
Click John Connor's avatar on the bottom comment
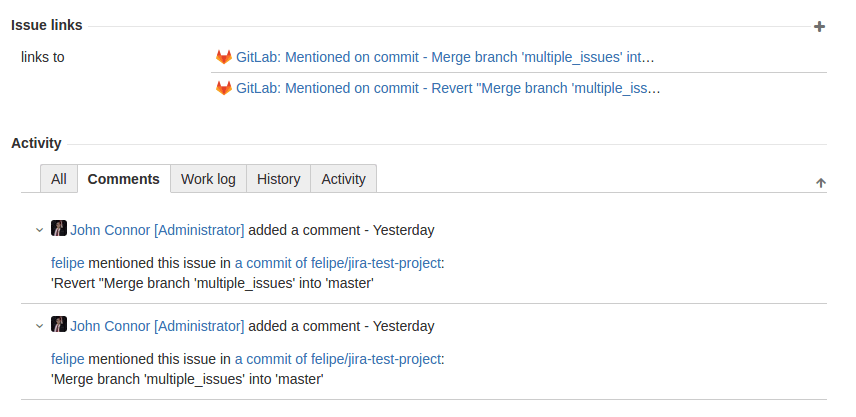tap(59, 325)
